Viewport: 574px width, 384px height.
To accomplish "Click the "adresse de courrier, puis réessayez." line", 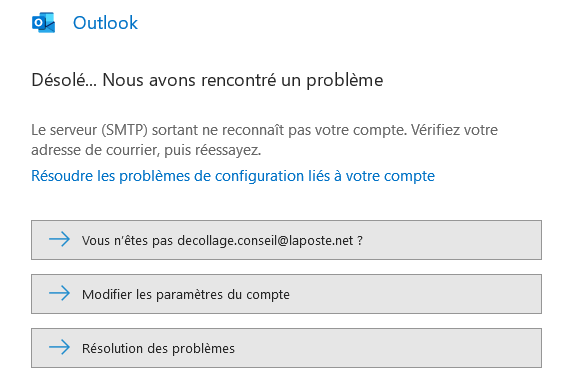I will click(146, 150).
